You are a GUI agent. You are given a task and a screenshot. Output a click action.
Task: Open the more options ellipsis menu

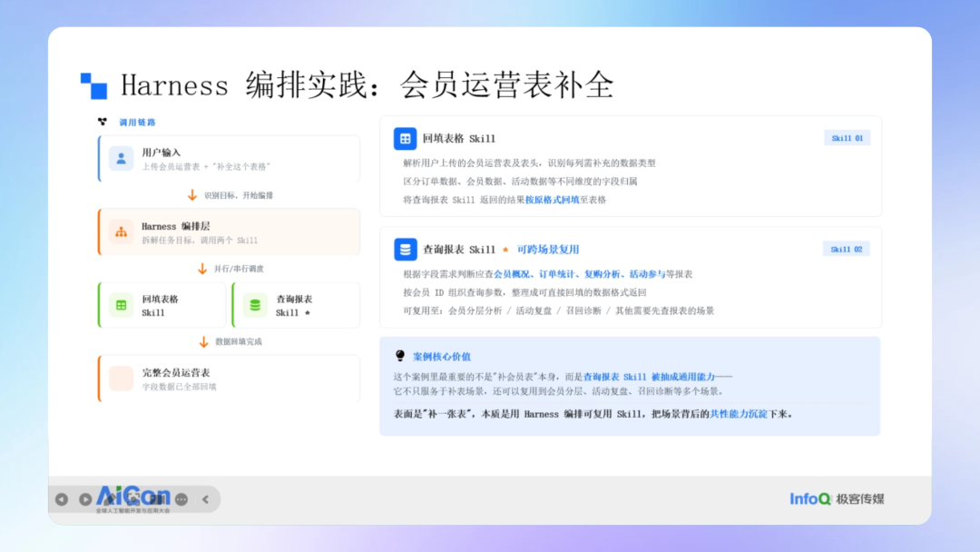[x=181, y=498]
